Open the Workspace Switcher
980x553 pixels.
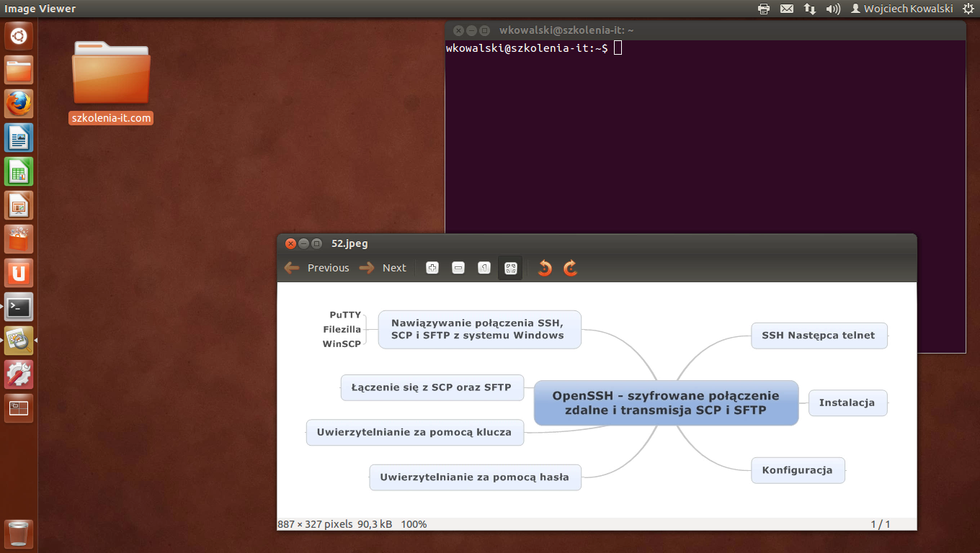[x=19, y=408]
